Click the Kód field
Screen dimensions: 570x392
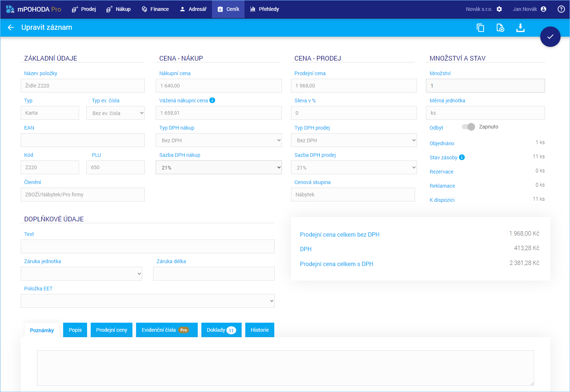click(x=50, y=167)
